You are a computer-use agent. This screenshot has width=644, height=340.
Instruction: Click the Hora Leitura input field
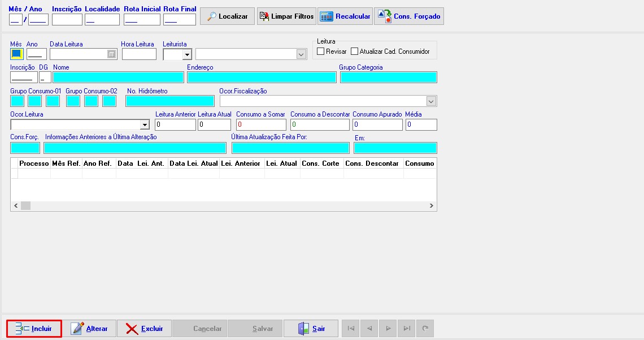(138, 54)
